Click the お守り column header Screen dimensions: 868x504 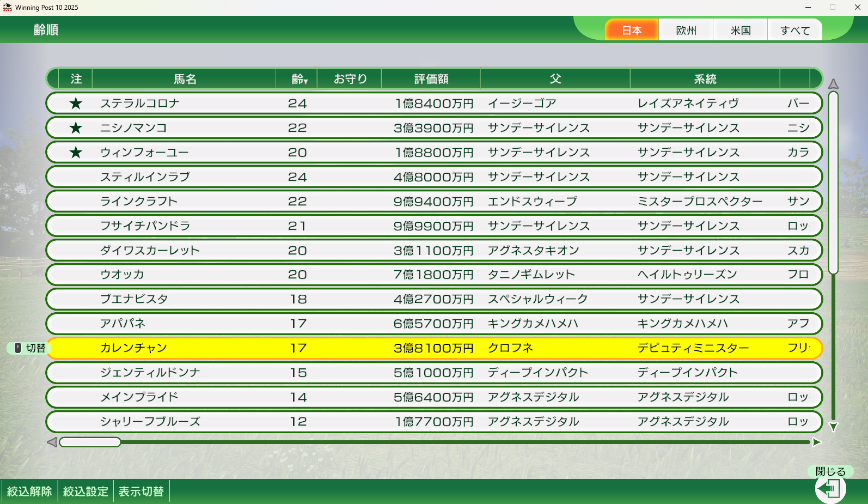pos(350,79)
